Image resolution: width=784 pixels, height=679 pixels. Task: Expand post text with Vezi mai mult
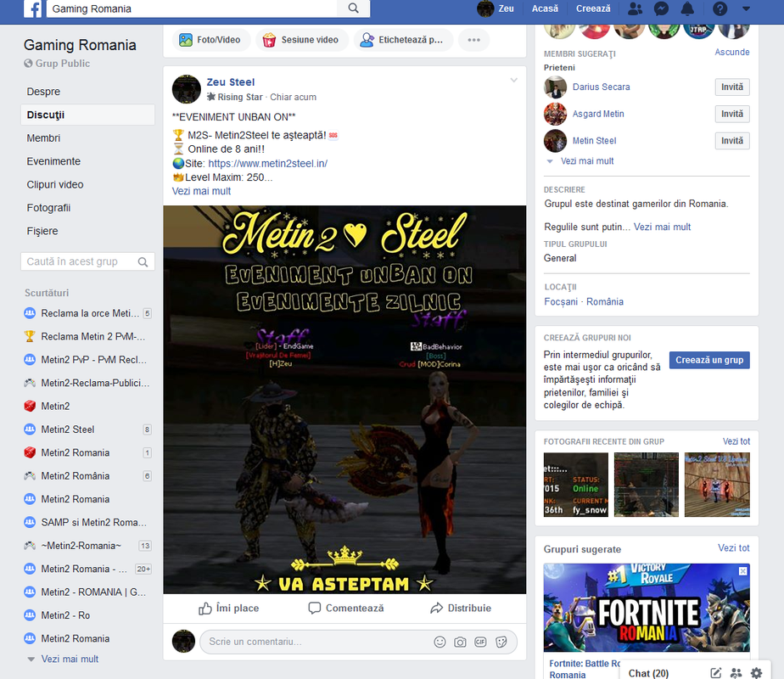click(201, 191)
